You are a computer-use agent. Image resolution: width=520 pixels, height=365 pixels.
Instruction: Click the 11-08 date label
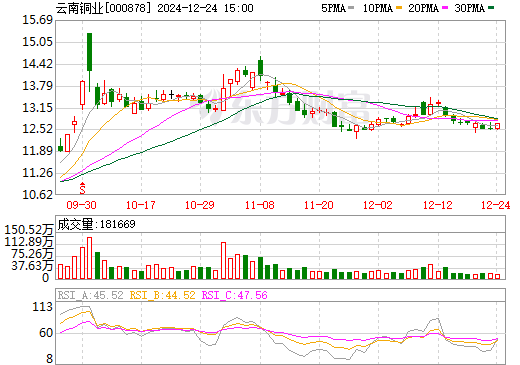(x=260, y=205)
